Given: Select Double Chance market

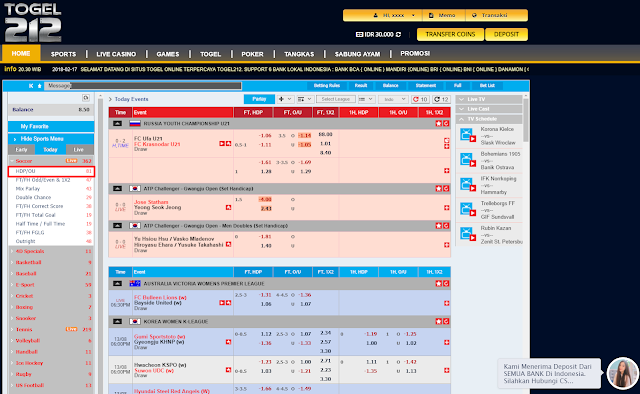Looking at the screenshot, I should click(51, 197).
